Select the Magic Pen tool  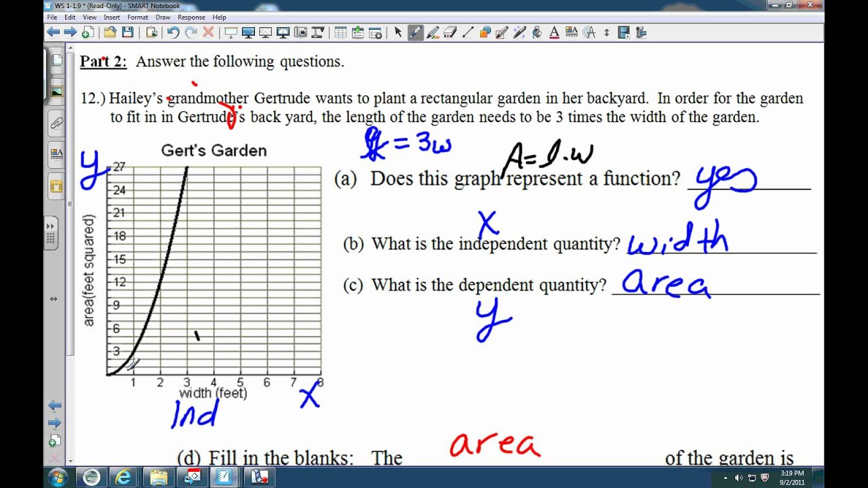[520, 32]
